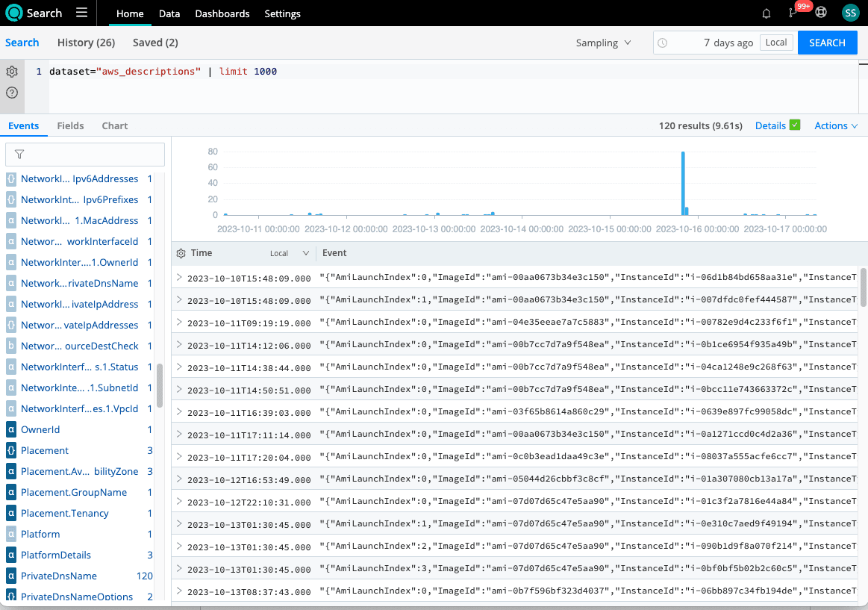Click the version control branch icon
868x610 pixels.
793,13
